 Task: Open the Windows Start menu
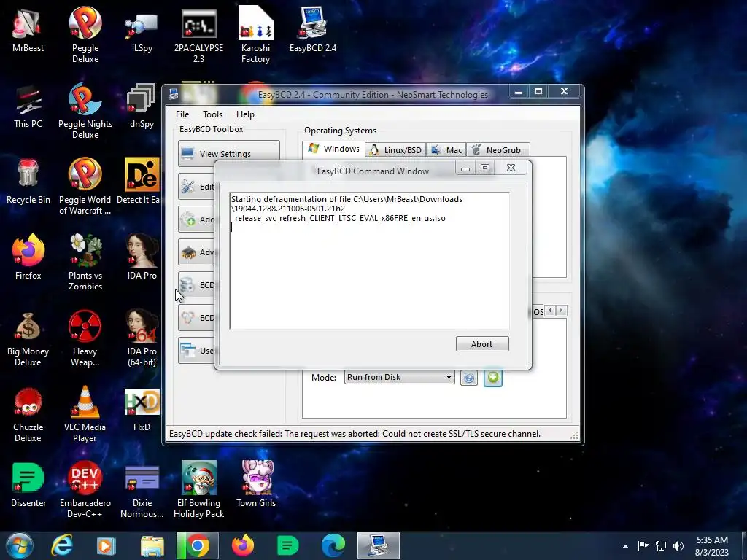point(20,545)
